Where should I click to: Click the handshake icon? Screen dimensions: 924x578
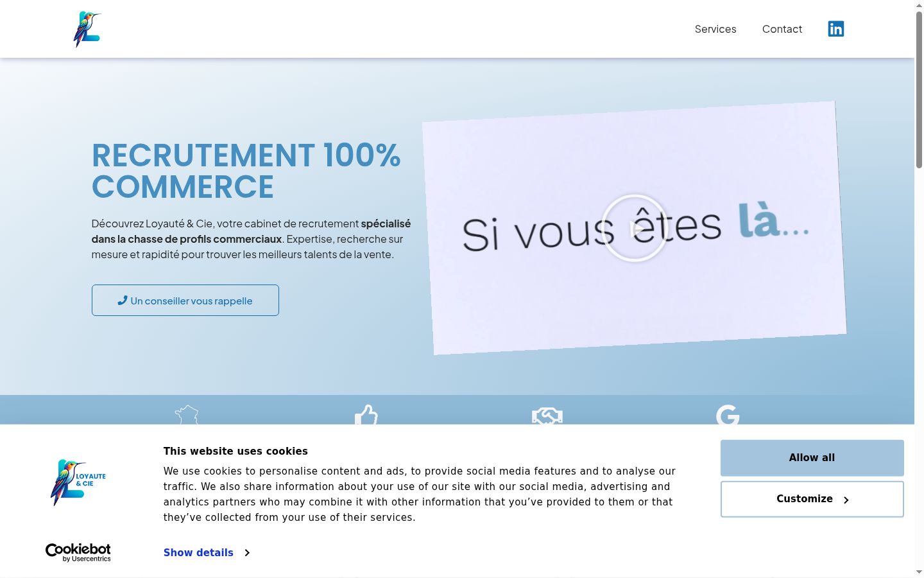pyautogui.click(x=547, y=416)
